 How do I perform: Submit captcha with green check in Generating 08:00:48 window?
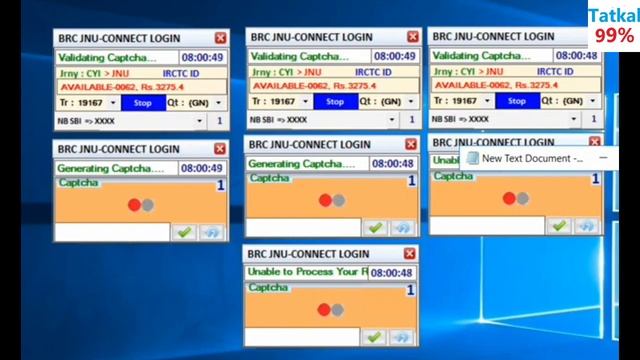click(375, 228)
